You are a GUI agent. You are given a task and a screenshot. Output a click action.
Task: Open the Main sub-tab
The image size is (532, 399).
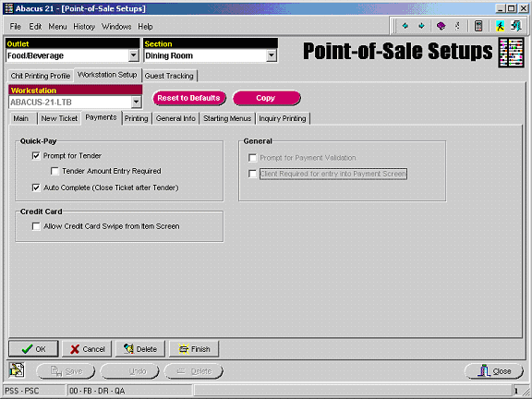[20, 118]
